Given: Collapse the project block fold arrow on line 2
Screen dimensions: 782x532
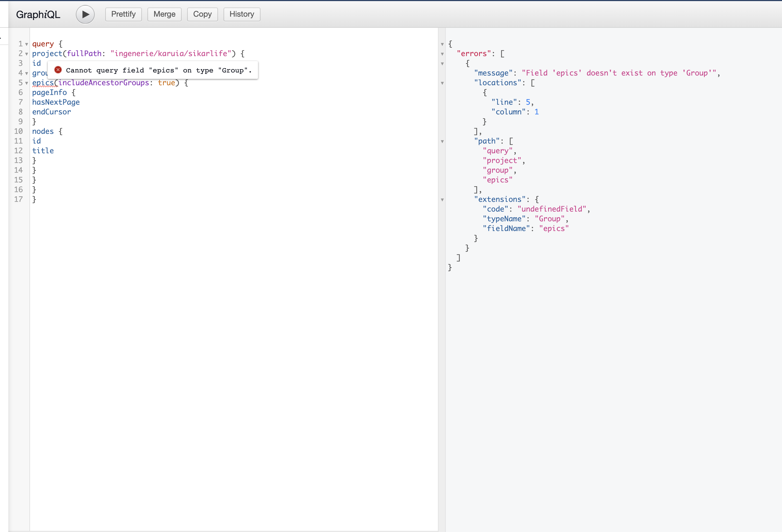Looking at the screenshot, I should [x=27, y=54].
